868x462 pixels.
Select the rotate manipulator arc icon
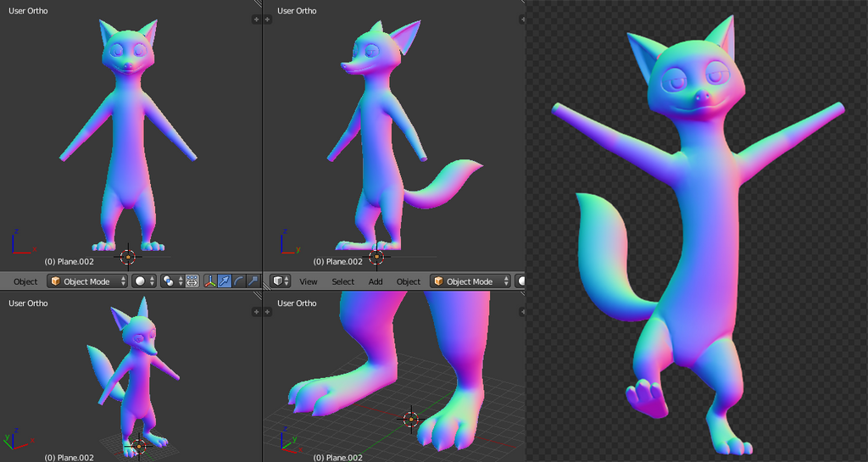click(x=238, y=281)
